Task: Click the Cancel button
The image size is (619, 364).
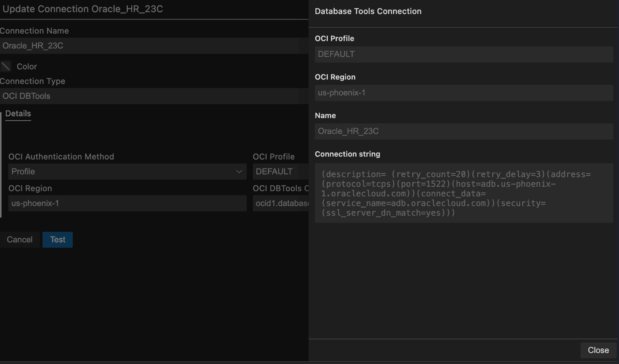Action: tap(19, 240)
